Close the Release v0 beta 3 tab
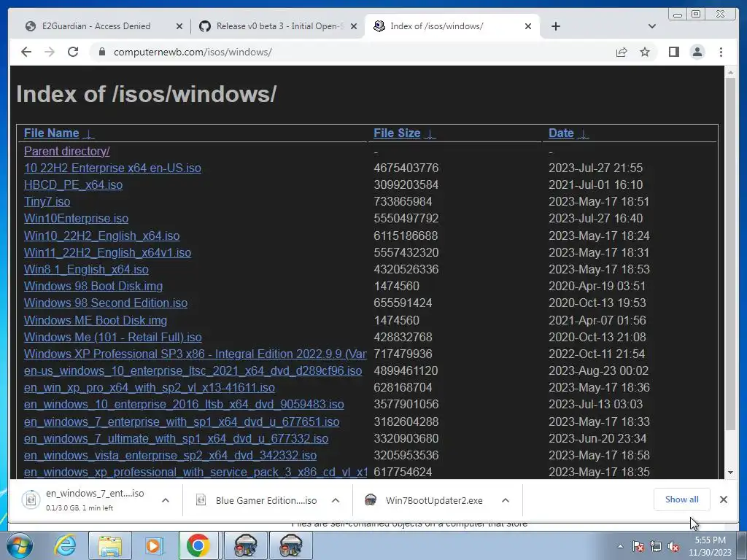This screenshot has width=747, height=560. click(354, 26)
